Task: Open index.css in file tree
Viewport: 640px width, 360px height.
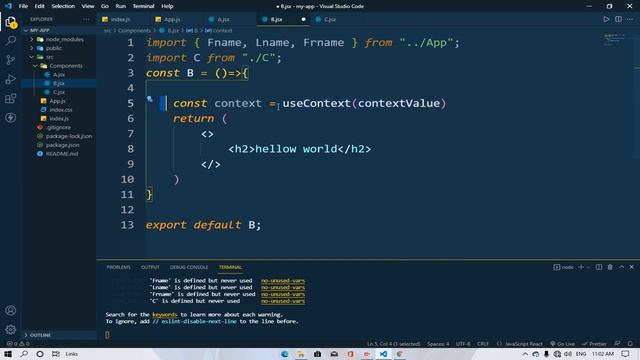Action: 60,110
